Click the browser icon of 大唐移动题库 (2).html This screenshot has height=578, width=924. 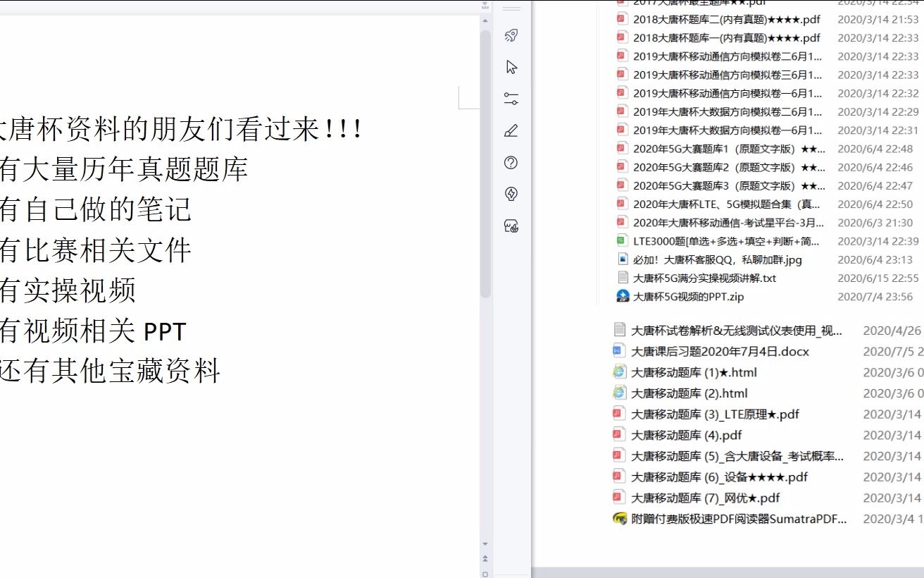(619, 393)
